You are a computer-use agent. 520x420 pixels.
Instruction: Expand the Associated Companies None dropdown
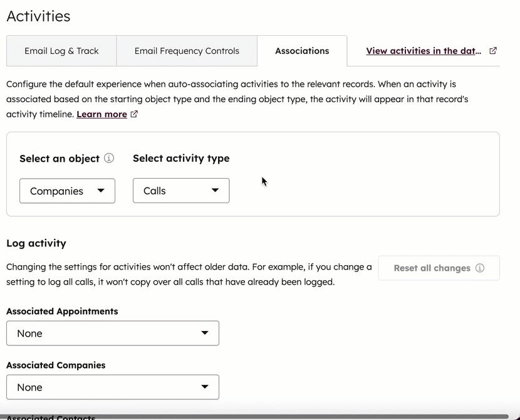click(113, 387)
